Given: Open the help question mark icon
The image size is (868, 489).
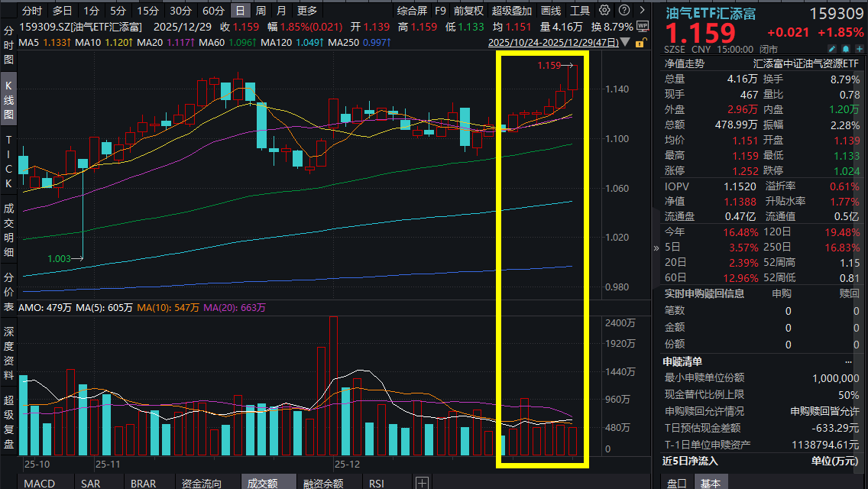Looking at the screenshot, I should tap(623, 10).
